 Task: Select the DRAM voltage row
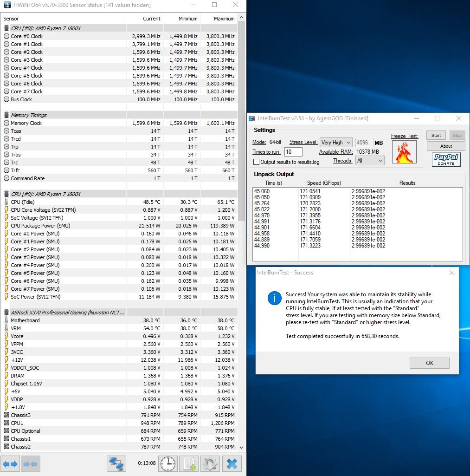click(119, 376)
